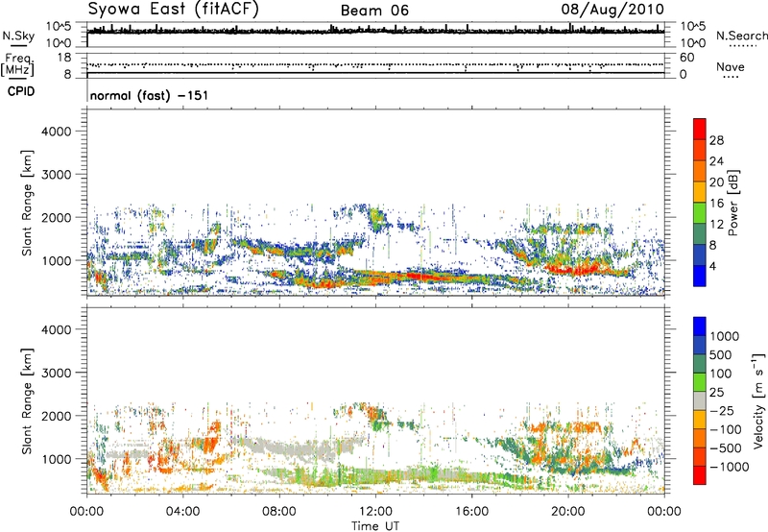The height and width of the screenshot is (532, 768).
Task: Click the '500' value on the velocity colorbar
Action: coord(720,355)
